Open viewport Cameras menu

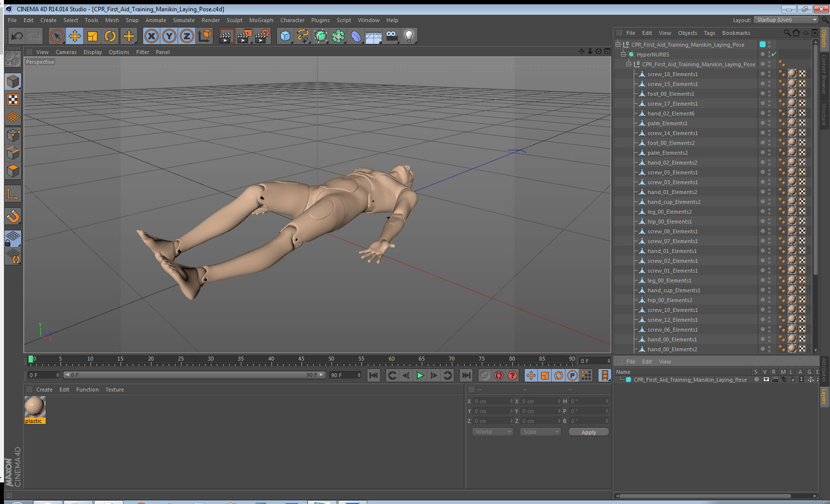click(66, 52)
